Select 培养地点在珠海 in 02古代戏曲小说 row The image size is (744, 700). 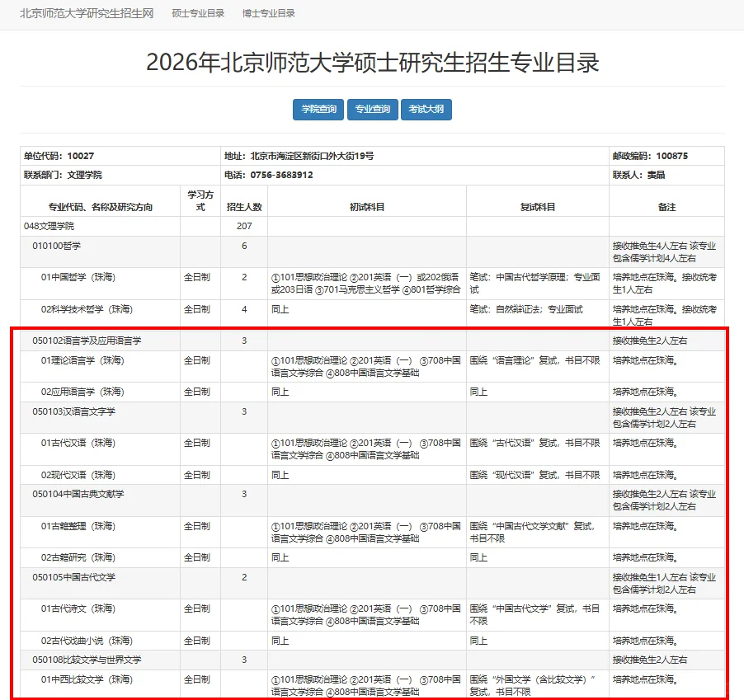(x=645, y=641)
